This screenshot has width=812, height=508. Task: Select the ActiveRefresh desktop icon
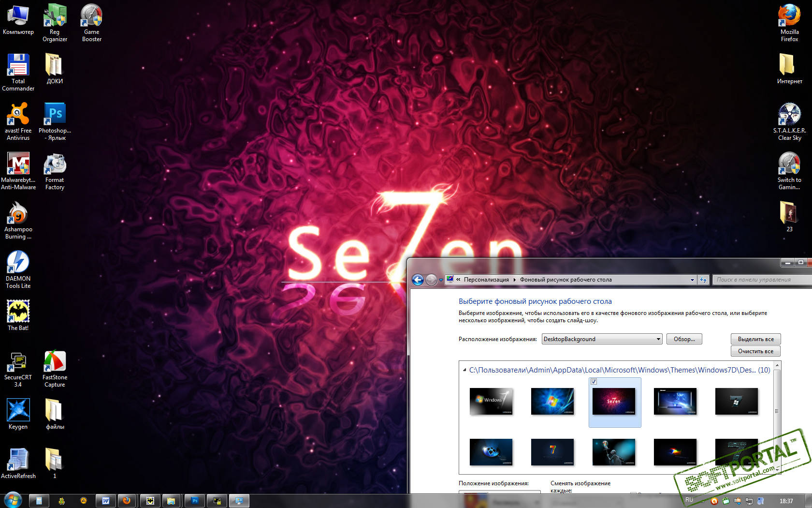pyautogui.click(x=18, y=463)
